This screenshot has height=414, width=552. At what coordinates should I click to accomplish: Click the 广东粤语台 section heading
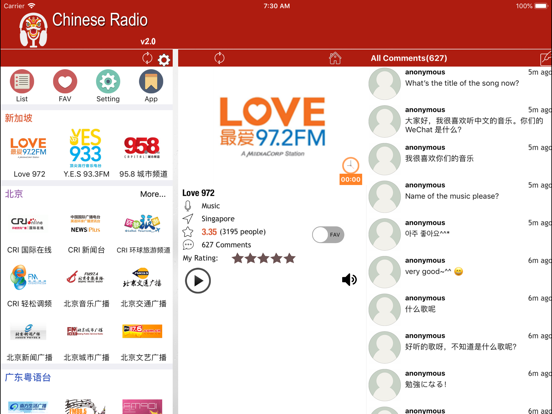28,377
